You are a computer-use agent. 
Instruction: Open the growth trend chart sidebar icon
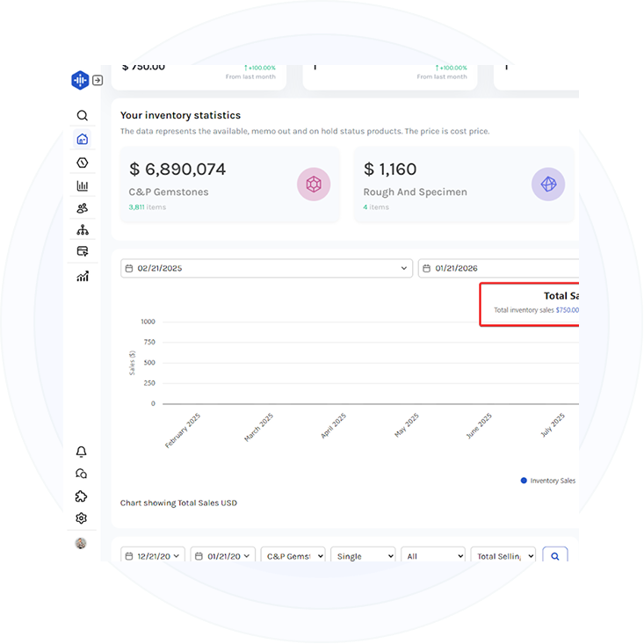(x=82, y=277)
